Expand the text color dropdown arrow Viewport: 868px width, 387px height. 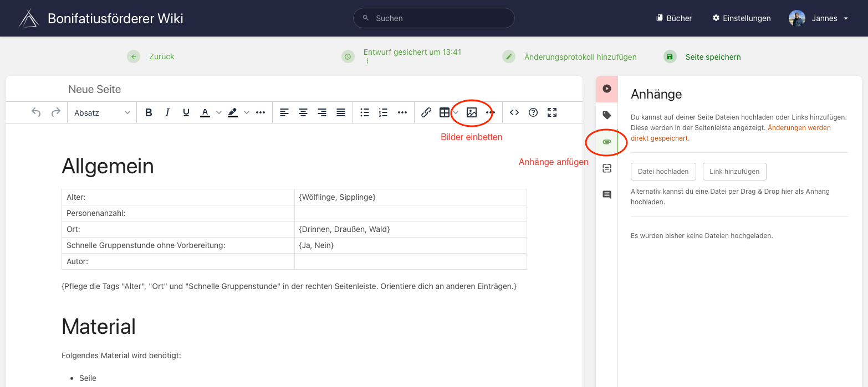pyautogui.click(x=219, y=112)
